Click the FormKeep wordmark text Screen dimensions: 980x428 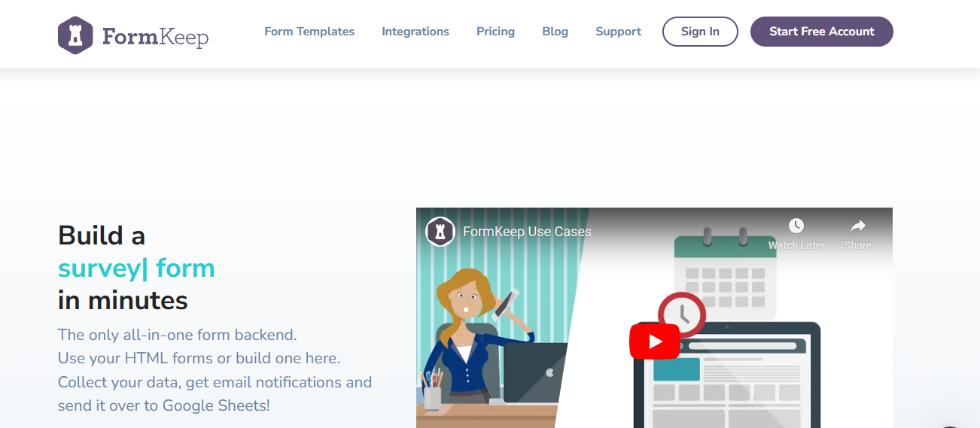[155, 36]
